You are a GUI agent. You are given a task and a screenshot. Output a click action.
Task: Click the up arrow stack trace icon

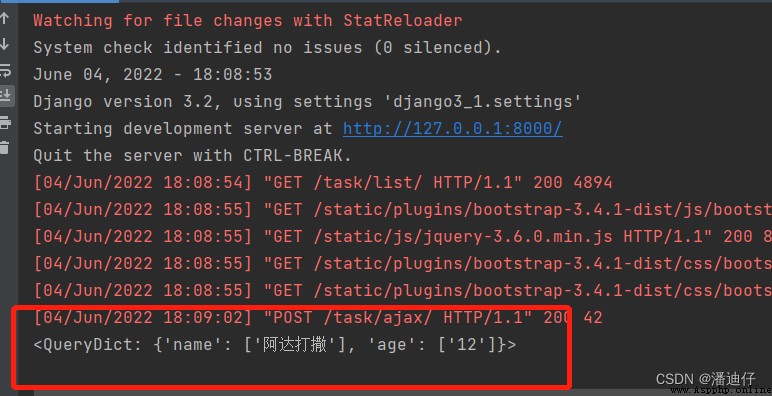5,19
